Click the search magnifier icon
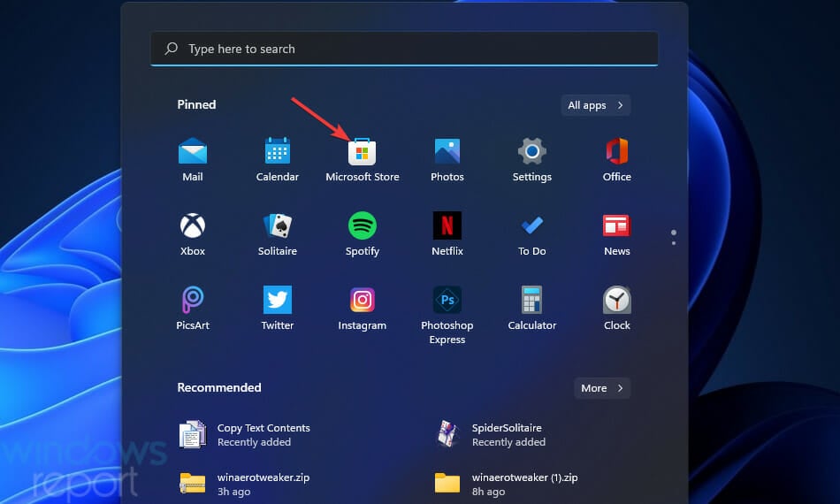The height and width of the screenshot is (504, 840). coord(171,49)
